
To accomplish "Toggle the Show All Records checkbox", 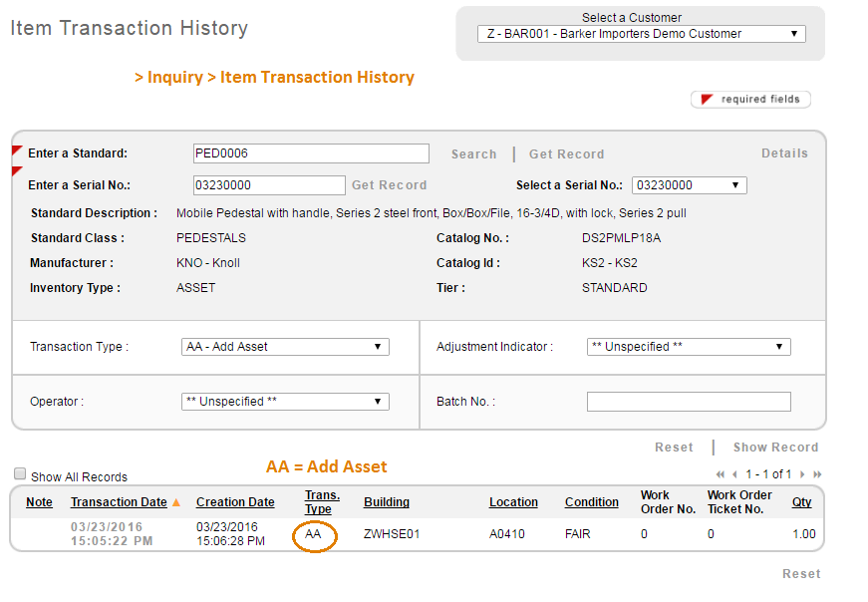I will (20, 475).
